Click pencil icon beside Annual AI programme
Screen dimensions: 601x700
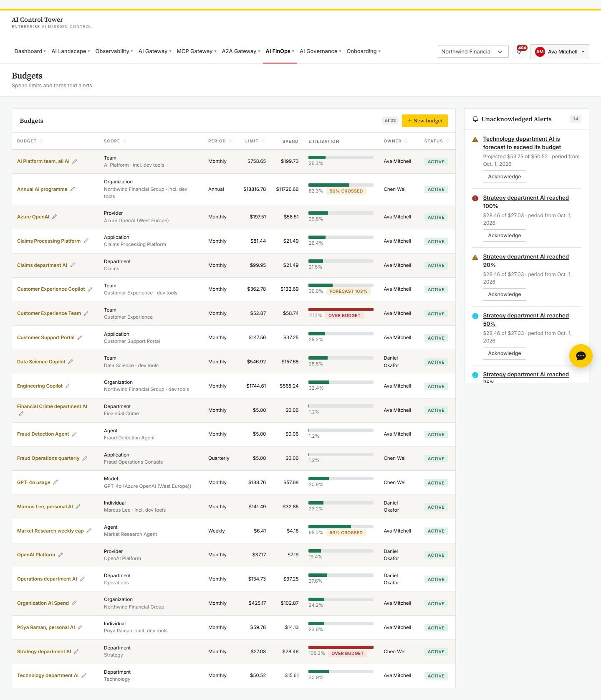[73, 189]
